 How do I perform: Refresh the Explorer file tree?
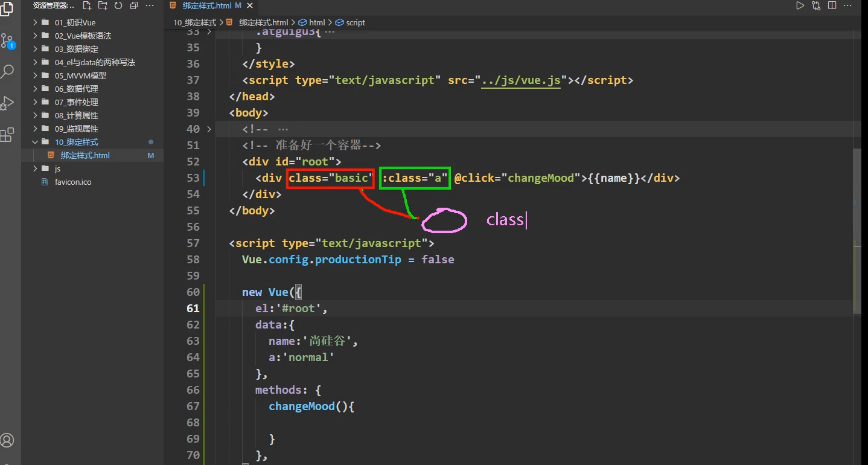click(x=118, y=5)
